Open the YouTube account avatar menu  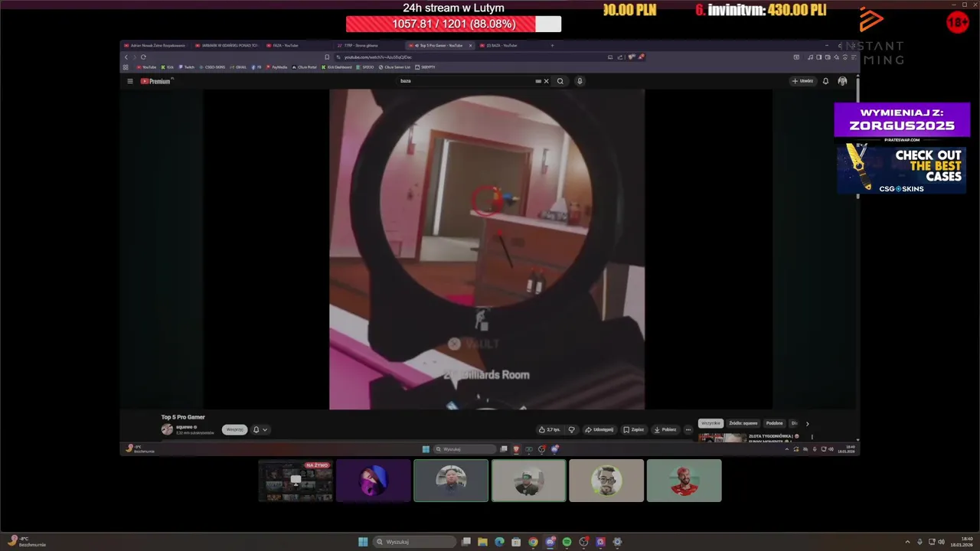pos(842,81)
